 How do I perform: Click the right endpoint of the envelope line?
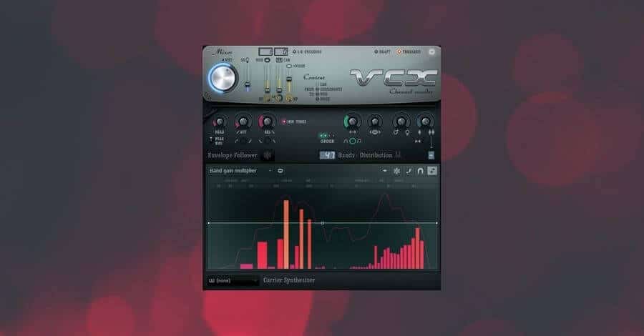tap(436, 223)
